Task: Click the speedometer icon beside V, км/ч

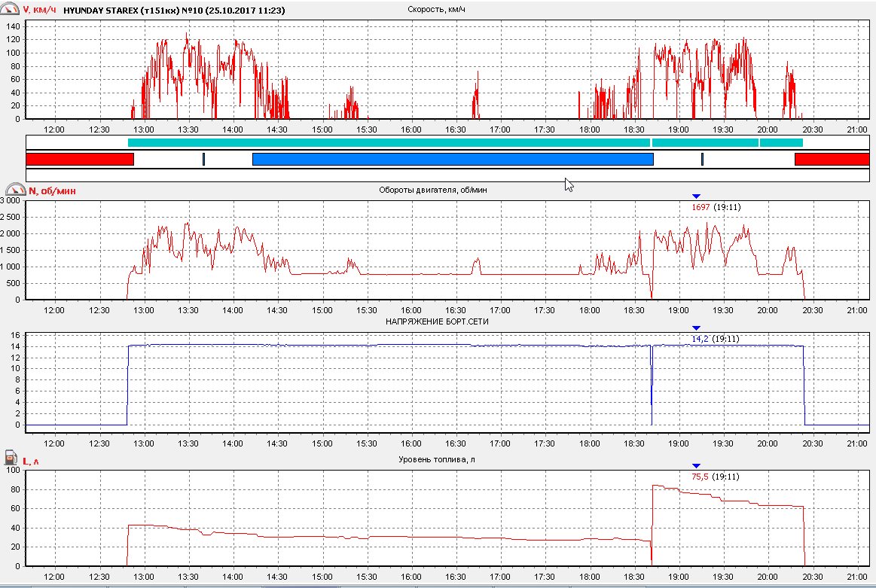Action: coord(11,10)
